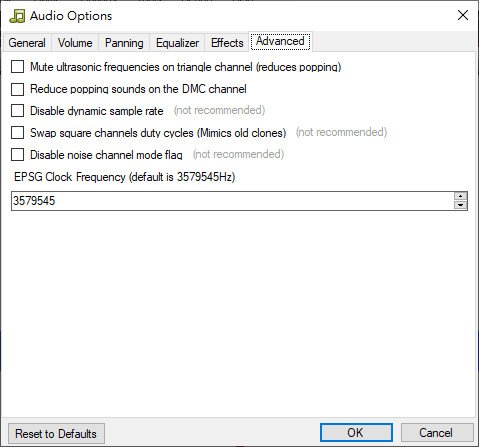Viewport: 479px width, 447px height.
Task: Click the Reset to Defaults button
Action: pyautogui.click(x=56, y=434)
